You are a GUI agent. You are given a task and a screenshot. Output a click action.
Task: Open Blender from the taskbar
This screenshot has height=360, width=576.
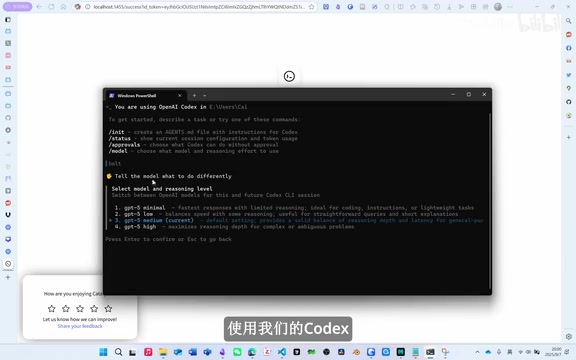[356, 352]
